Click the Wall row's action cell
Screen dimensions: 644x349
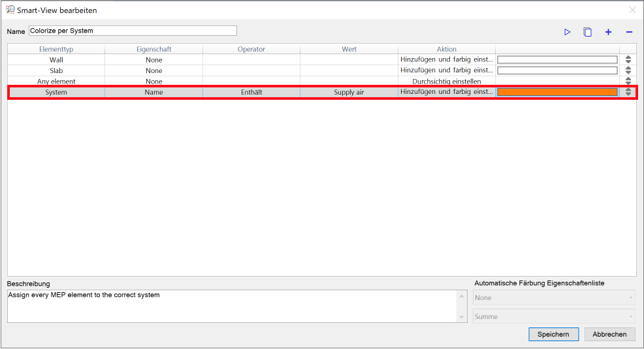(447, 60)
